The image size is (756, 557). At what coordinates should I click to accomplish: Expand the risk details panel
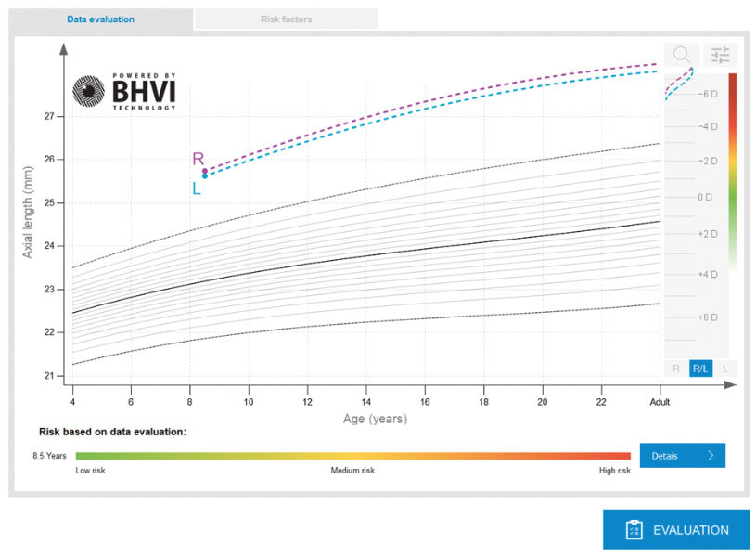pyautogui.click(x=682, y=455)
